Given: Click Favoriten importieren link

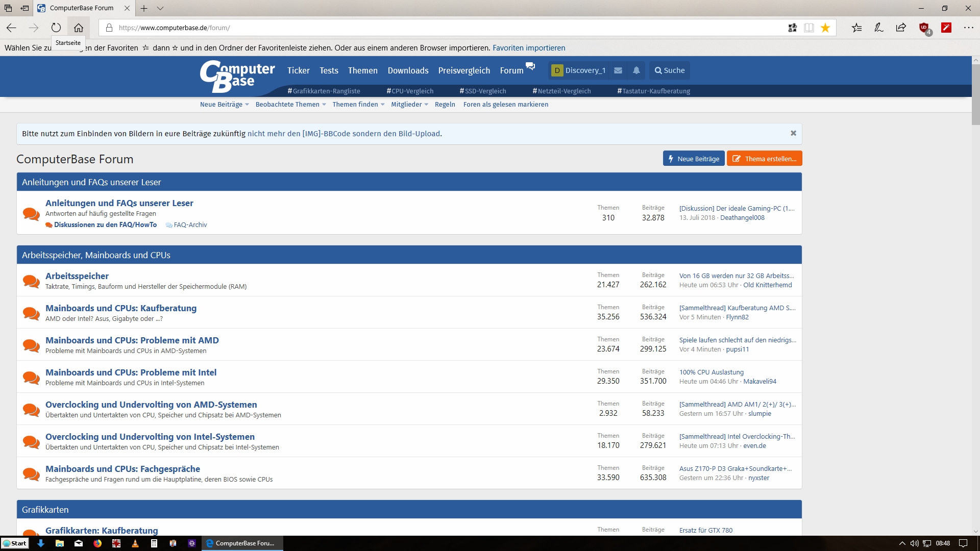Looking at the screenshot, I should pyautogui.click(x=529, y=48).
